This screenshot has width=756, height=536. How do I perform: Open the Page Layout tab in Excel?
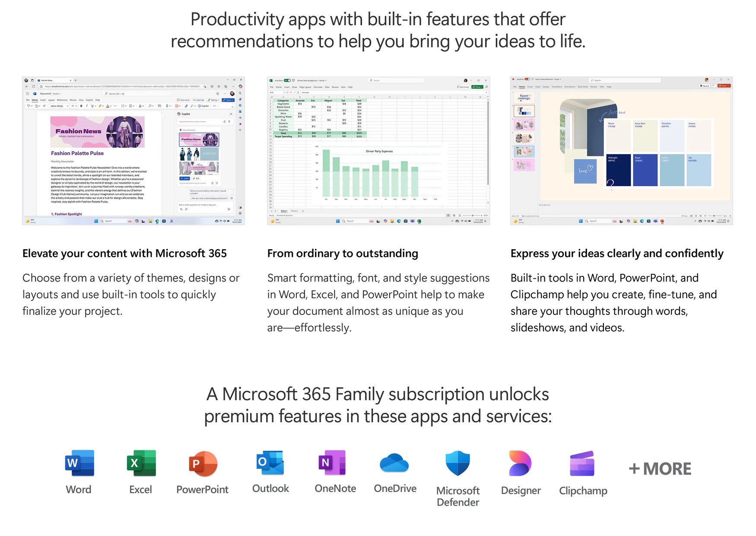(x=305, y=87)
